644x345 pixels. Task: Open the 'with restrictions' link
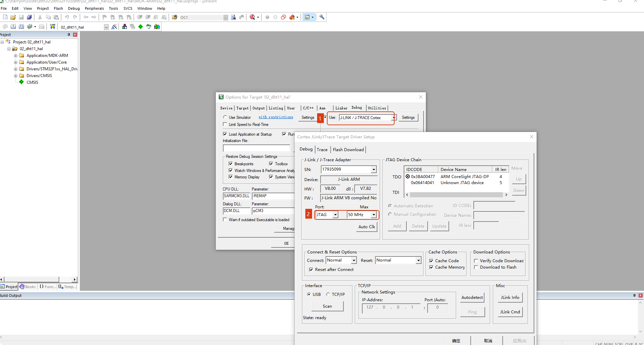pos(276,117)
